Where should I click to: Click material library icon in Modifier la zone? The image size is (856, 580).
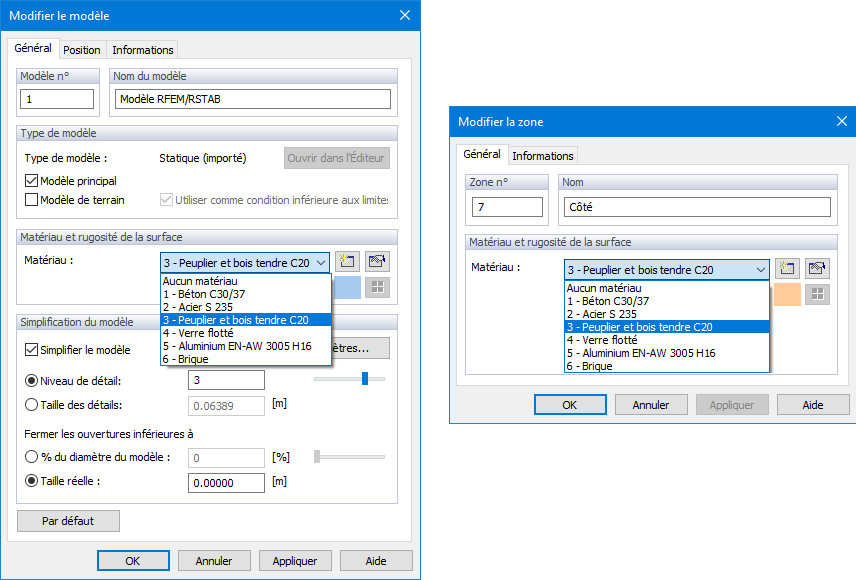[x=817, y=268]
